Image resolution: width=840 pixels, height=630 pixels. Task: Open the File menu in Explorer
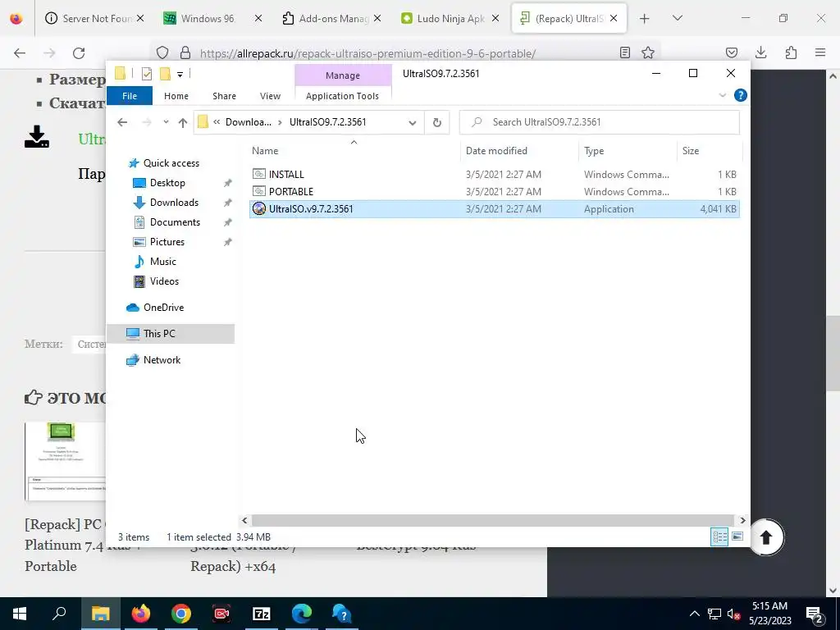point(130,96)
